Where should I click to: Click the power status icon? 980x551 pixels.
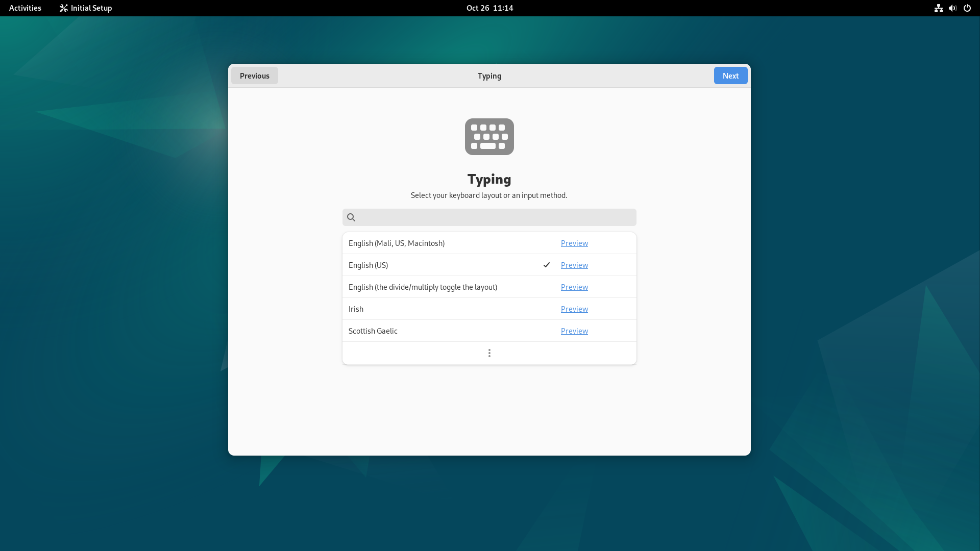point(967,8)
